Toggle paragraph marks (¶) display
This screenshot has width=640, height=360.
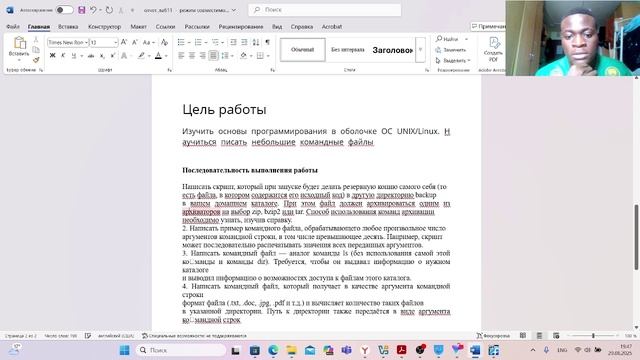tap(267, 42)
